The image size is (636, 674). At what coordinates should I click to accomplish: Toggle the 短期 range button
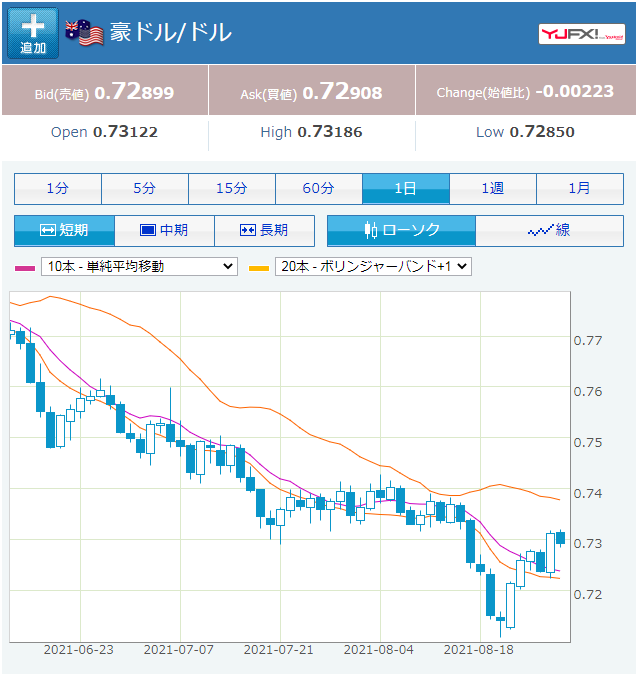tap(64, 231)
